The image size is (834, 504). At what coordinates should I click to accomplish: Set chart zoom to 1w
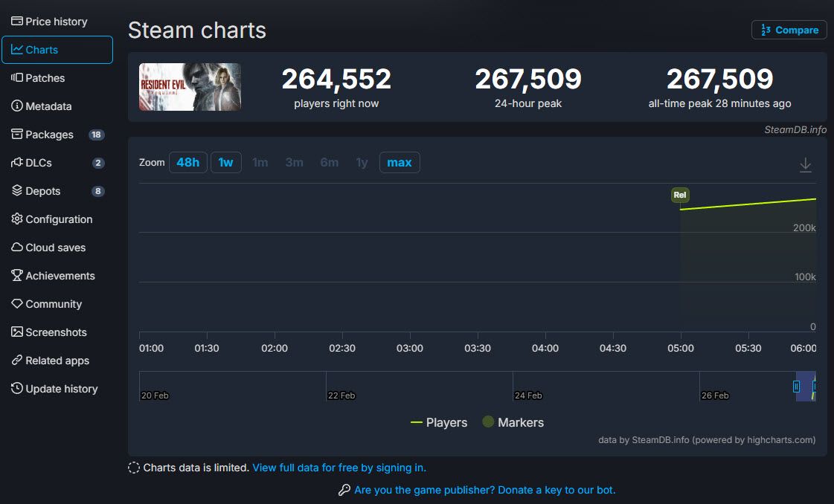click(x=225, y=162)
